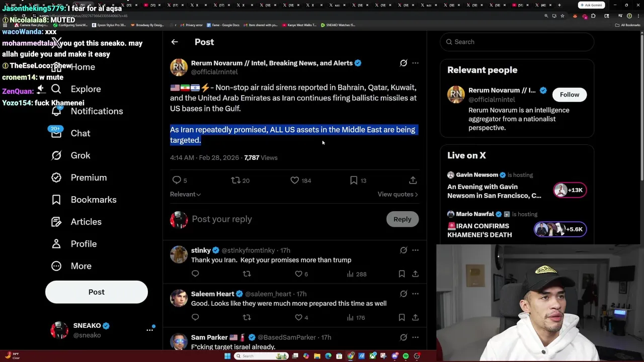Click the 7,787 Views count
The width and height of the screenshot is (644, 362).
click(x=261, y=157)
